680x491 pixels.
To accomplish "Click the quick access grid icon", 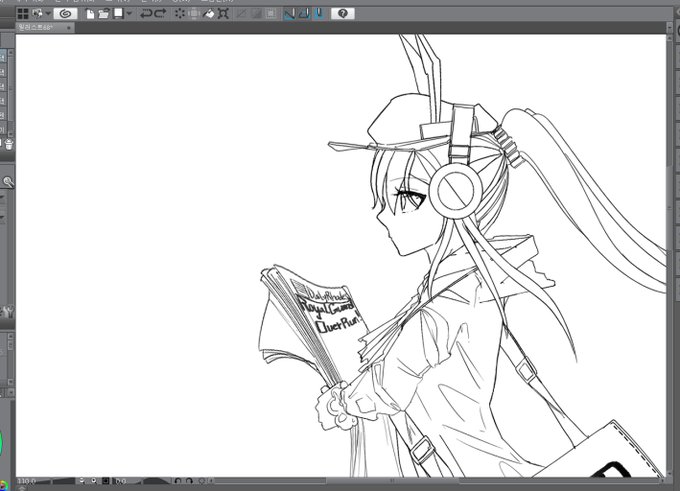I will [x=23, y=14].
